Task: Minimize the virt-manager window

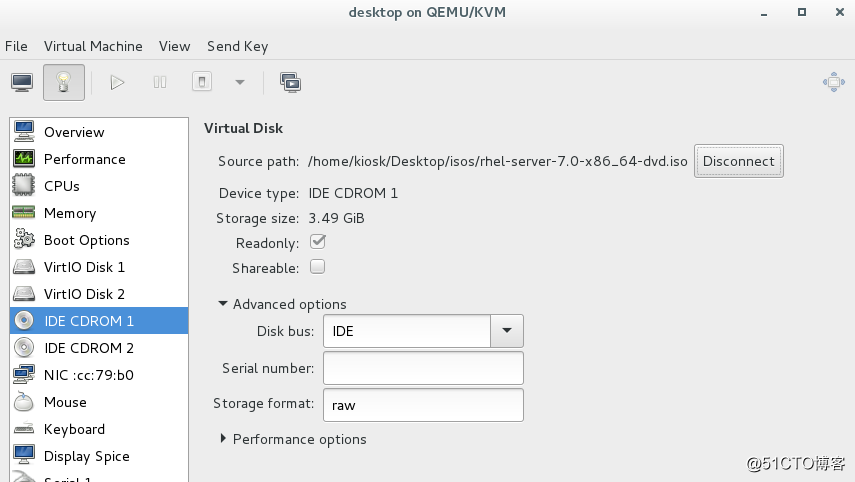Action: pos(764,13)
